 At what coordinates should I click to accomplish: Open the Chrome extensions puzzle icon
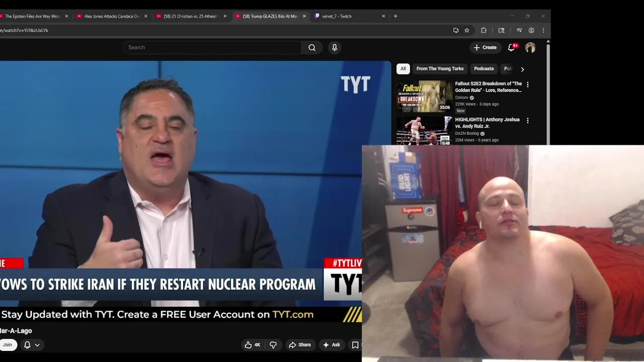pyautogui.click(x=484, y=30)
